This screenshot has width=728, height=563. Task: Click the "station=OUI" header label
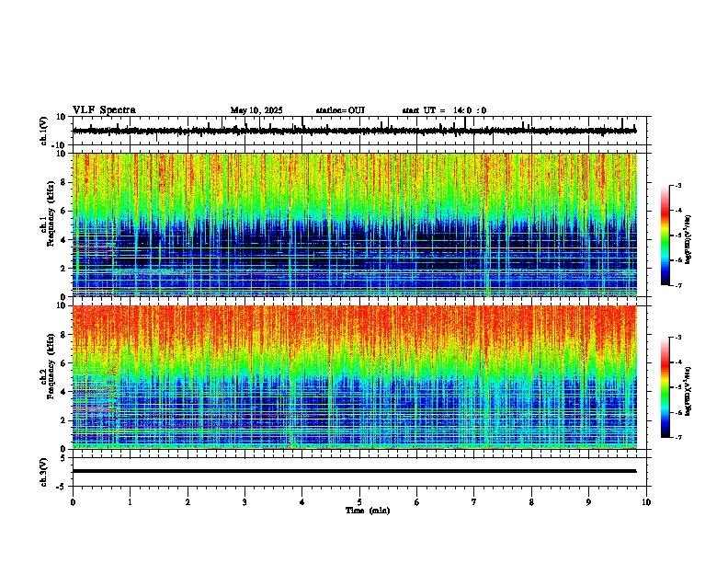340,110
